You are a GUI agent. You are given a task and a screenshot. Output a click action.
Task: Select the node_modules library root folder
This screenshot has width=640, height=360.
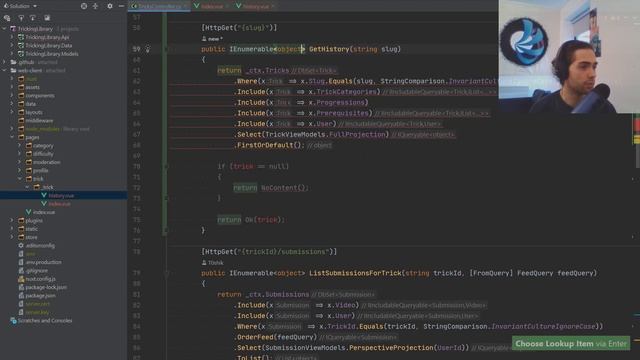click(53, 129)
